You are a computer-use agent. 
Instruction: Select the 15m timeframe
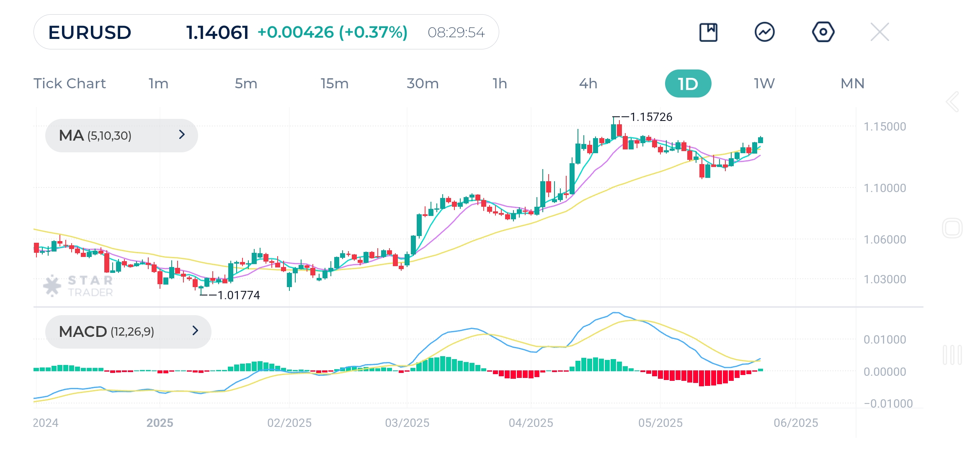click(334, 84)
